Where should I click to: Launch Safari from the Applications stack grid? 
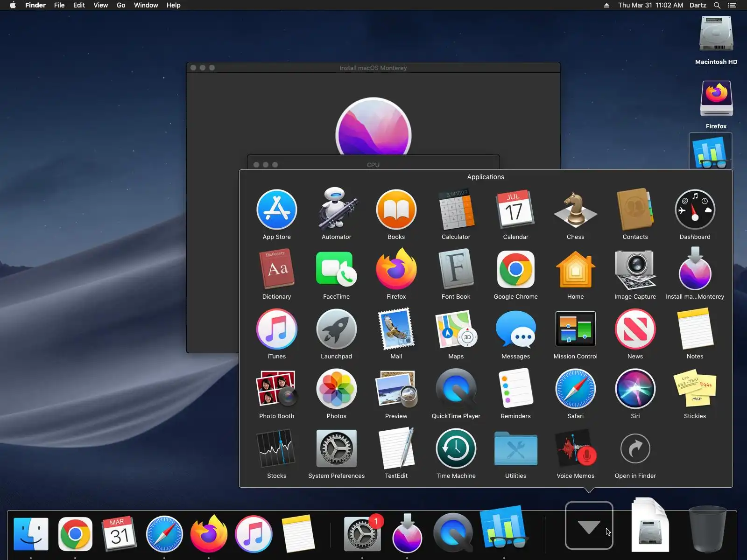coord(575,389)
